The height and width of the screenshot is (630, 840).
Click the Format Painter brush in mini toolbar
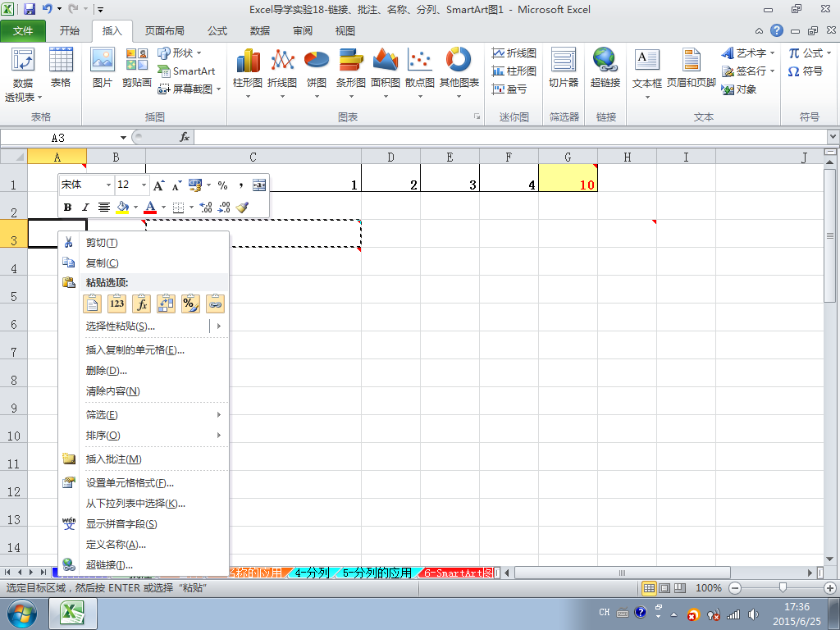click(242, 208)
